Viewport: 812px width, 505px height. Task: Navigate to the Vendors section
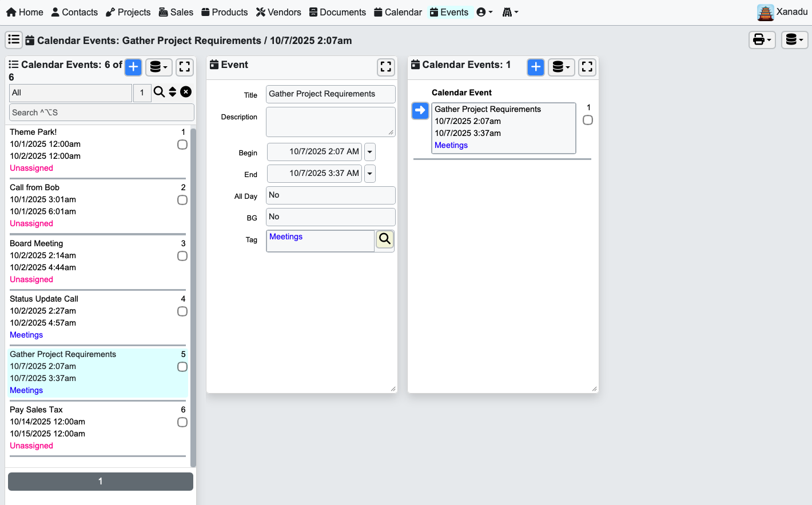[278, 11]
